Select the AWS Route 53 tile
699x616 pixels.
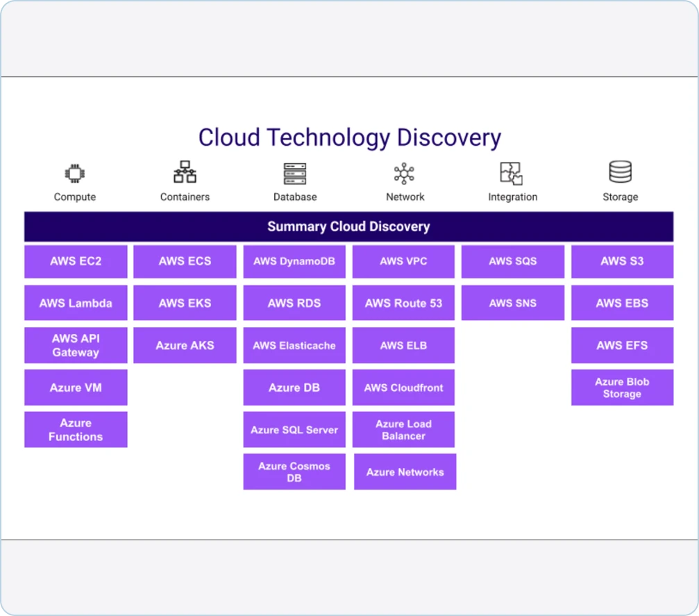(x=403, y=303)
